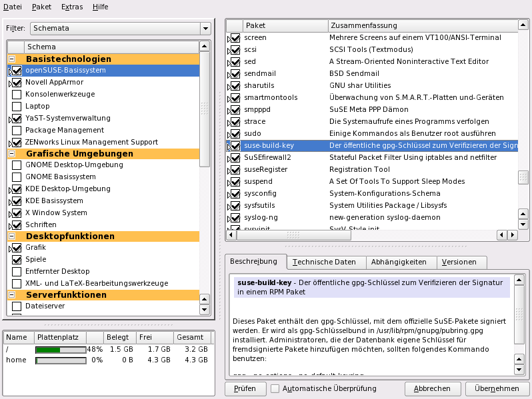Click the Abbrechen button
This screenshot has width=532, height=399.
(x=431, y=388)
